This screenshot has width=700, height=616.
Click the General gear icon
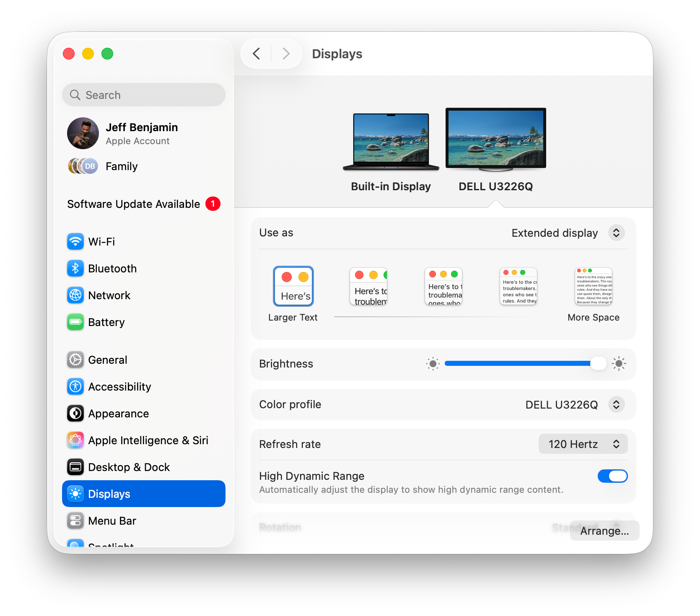coord(75,360)
